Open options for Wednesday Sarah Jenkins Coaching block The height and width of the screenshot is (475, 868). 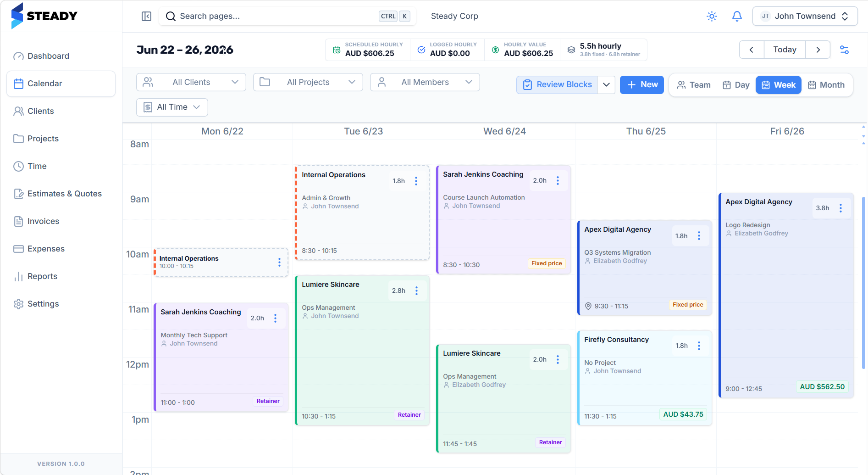pos(558,180)
